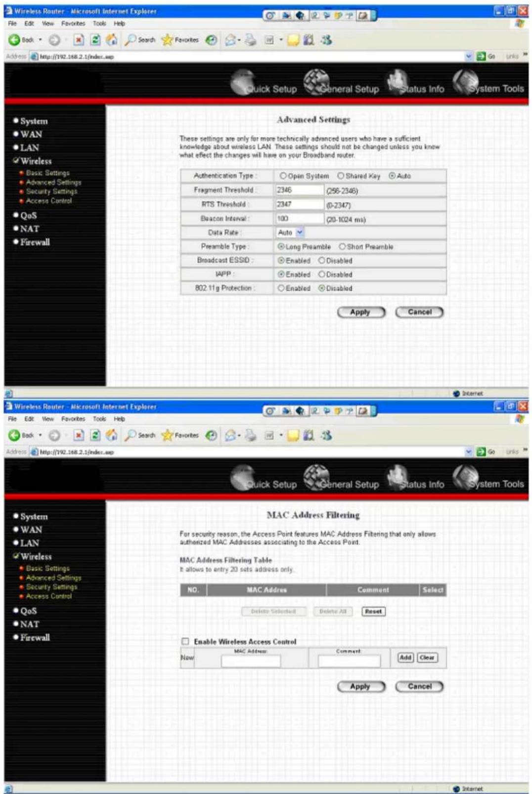
Task: Open address bar dropdown in Advanced Settings window
Action: point(469,56)
